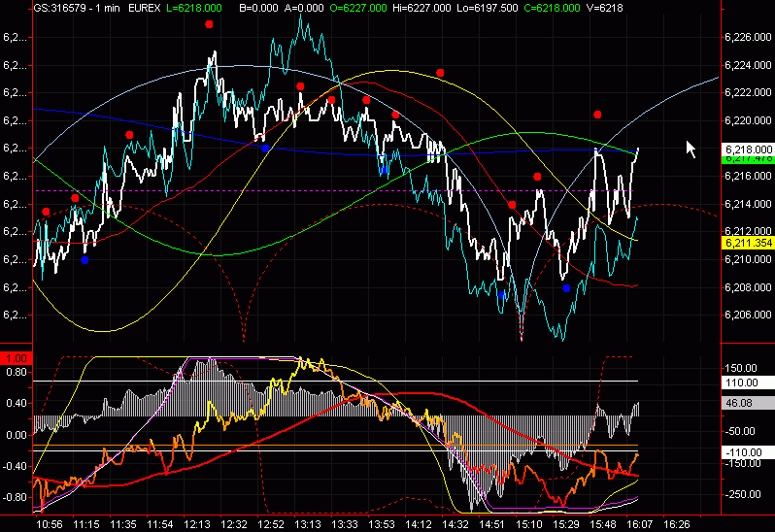Click the 0.80 oscillator scale label
Viewport: 775px width, 532px height.
(x=17, y=372)
